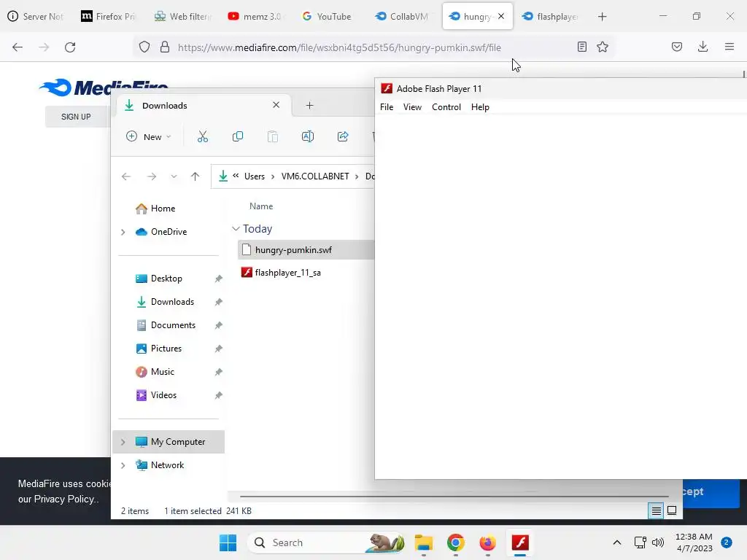The width and height of the screenshot is (747, 560).
Task: Go back in File Explorer navigation
Action: (x=126, y=176)
